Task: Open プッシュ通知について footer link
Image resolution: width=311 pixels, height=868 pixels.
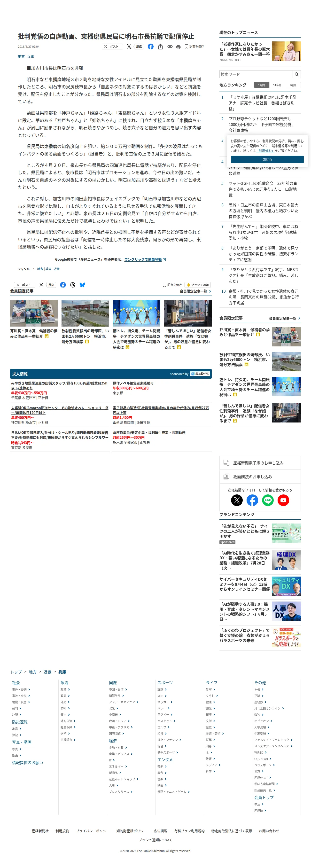Action: pyautogui.click(x=155, y=840)
